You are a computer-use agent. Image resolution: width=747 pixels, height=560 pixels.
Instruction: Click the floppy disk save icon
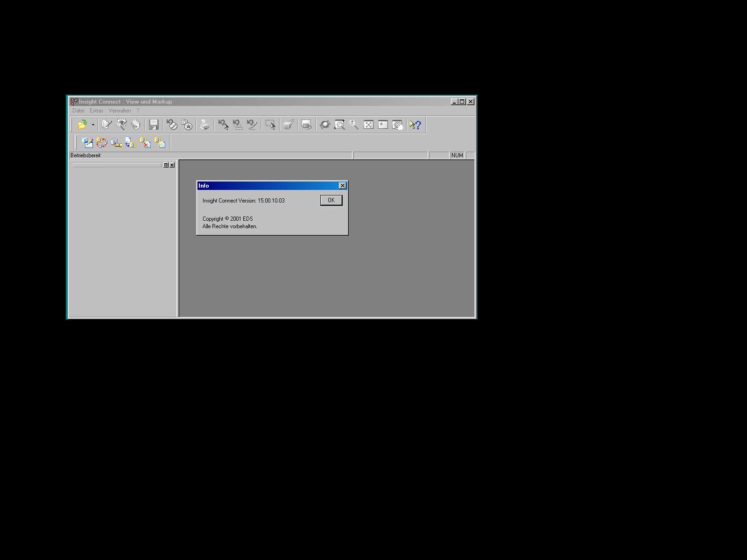[x=154, y=125]
